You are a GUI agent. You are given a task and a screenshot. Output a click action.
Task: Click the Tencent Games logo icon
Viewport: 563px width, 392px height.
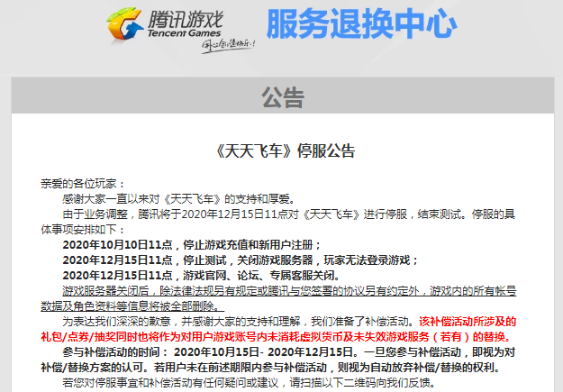[x=124, y=23]
